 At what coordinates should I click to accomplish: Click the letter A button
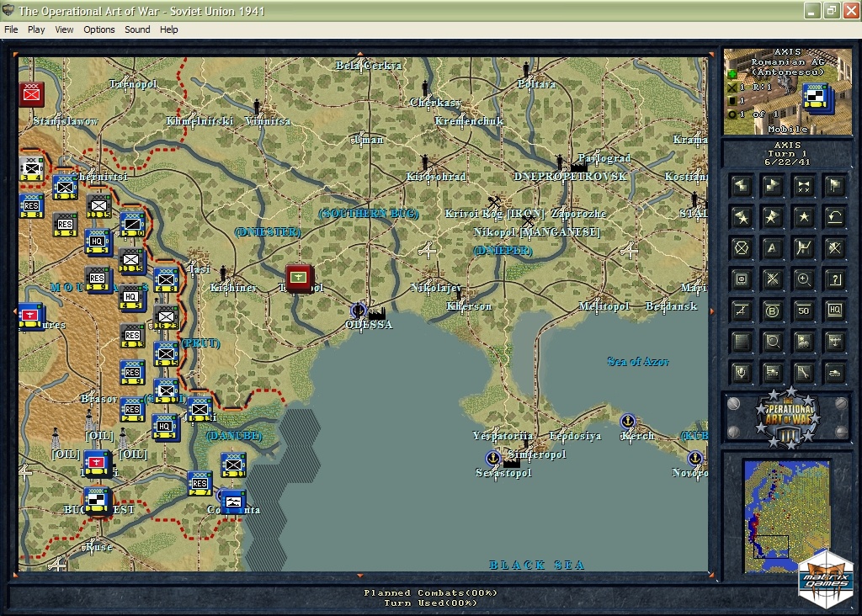(x=772, y=248)
